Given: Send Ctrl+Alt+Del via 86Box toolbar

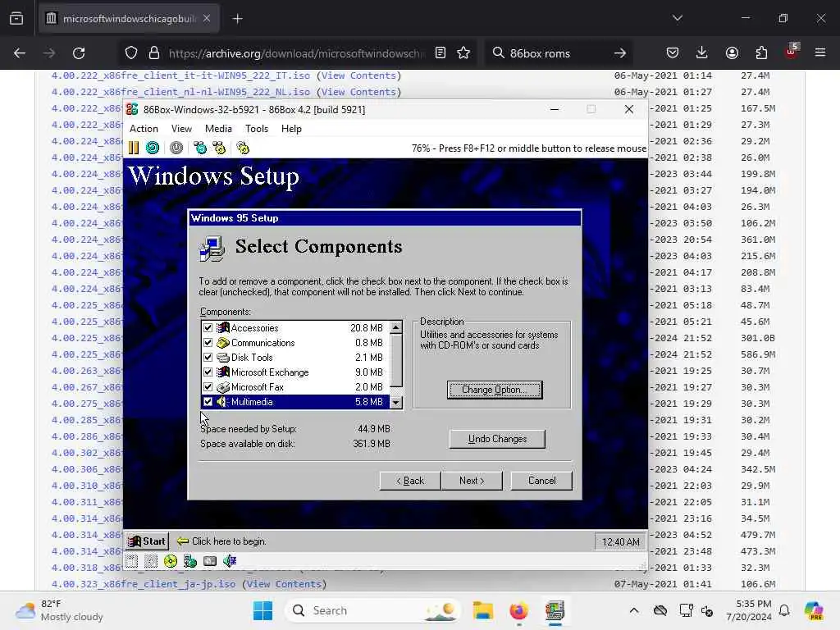Looking at the screenshot, I should (x=200, y=148).
